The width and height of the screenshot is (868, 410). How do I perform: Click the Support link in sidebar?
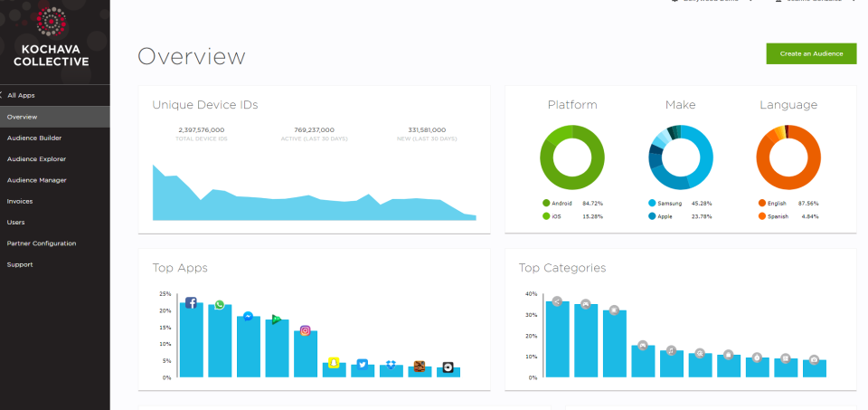[20, 264]
